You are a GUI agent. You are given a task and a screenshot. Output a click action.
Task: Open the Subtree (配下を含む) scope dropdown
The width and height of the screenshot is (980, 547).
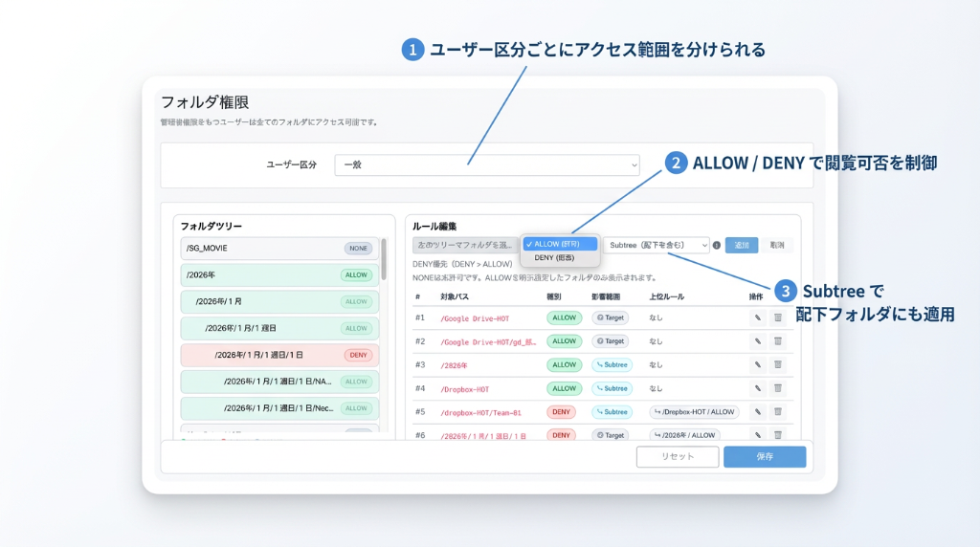coord(657,246)
